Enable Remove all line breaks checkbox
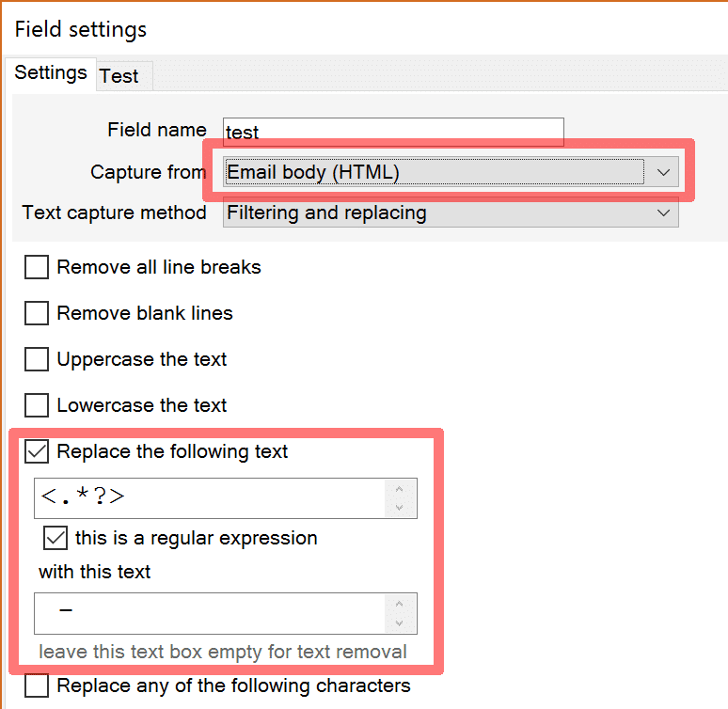Screen dimensions: 728x709 (37, 267)
